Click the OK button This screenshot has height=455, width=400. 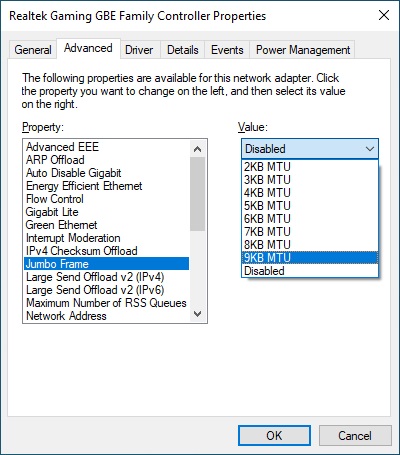[x=274, y=435]
